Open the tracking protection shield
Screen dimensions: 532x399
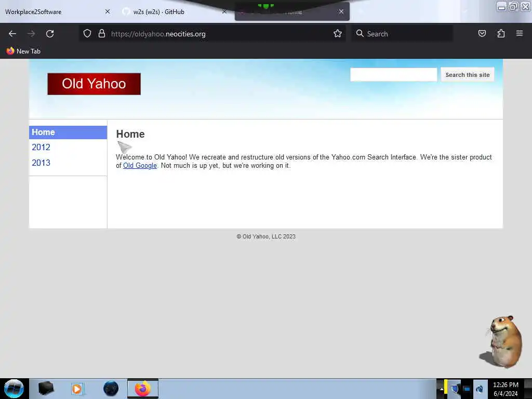coord(87,34)
